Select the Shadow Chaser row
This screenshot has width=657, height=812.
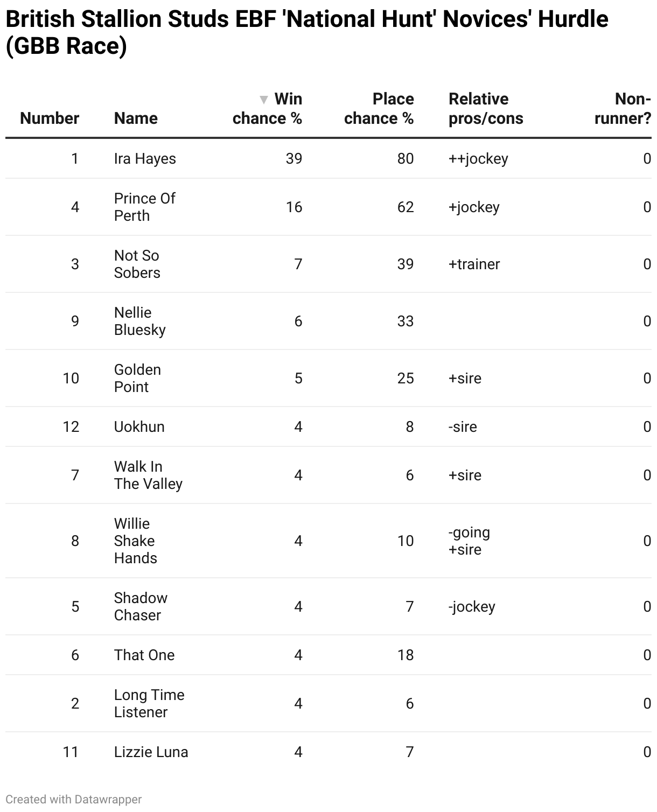tap(140, 607)
